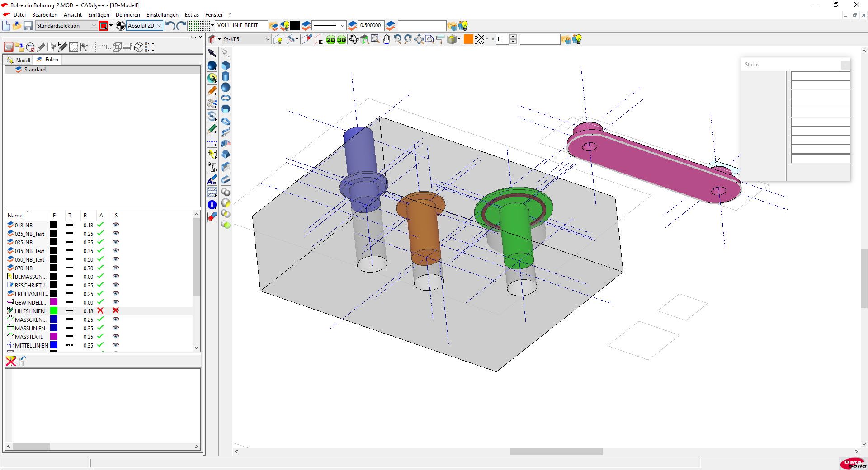This screenshot has width=868, height=470.
Task: Click the rotate view orbit icon
Action: point(354,40)
